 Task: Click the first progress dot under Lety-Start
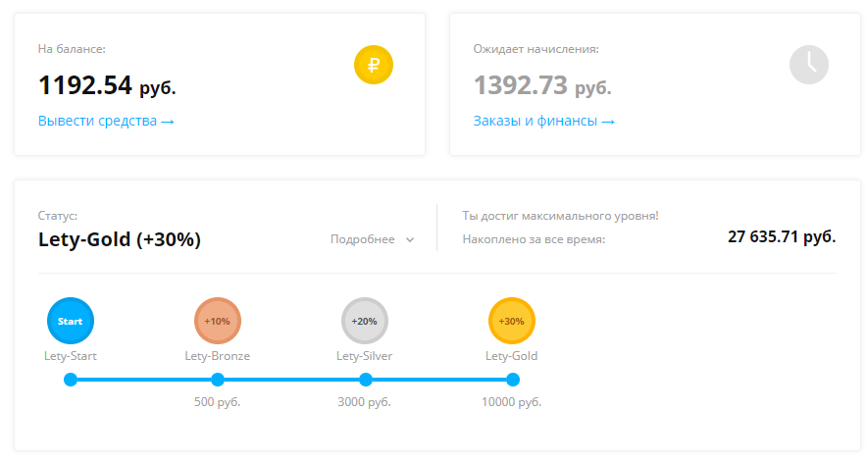[x=71, y=380]
